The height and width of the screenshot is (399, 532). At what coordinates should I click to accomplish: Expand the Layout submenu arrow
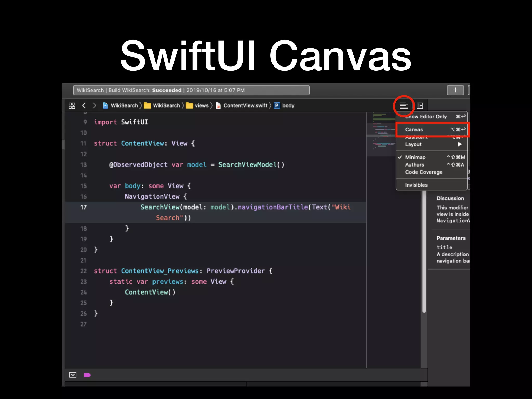coord(460,144)
